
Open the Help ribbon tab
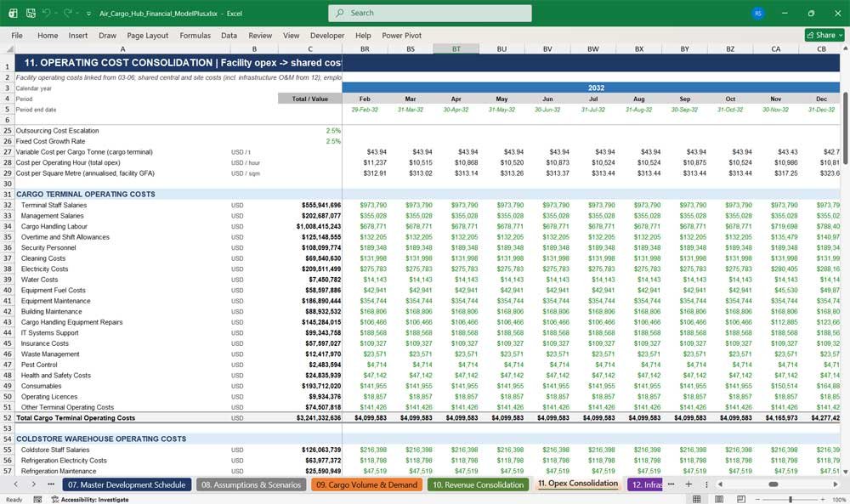[363, 35]
